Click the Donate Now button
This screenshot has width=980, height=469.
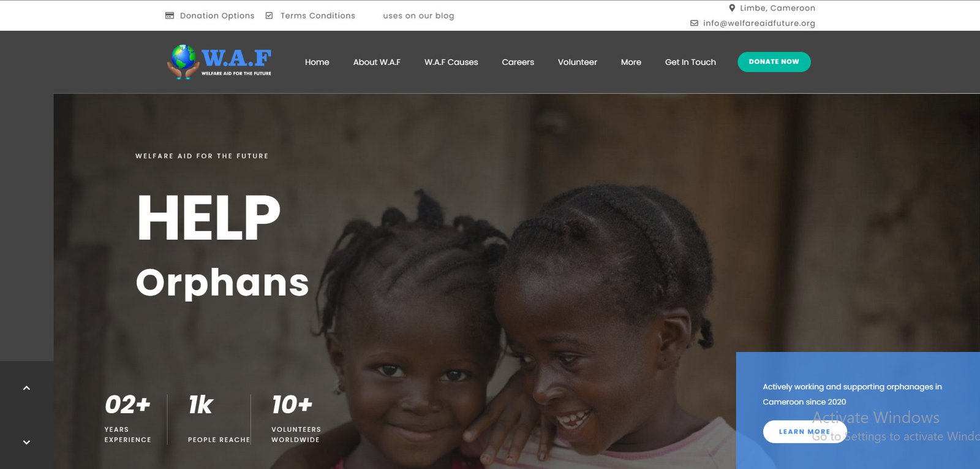(774, 62)
